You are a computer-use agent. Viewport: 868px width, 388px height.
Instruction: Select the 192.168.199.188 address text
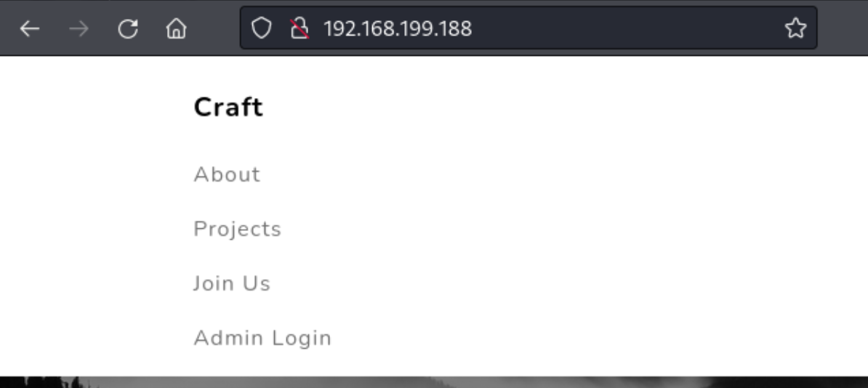tap(398, 28)
